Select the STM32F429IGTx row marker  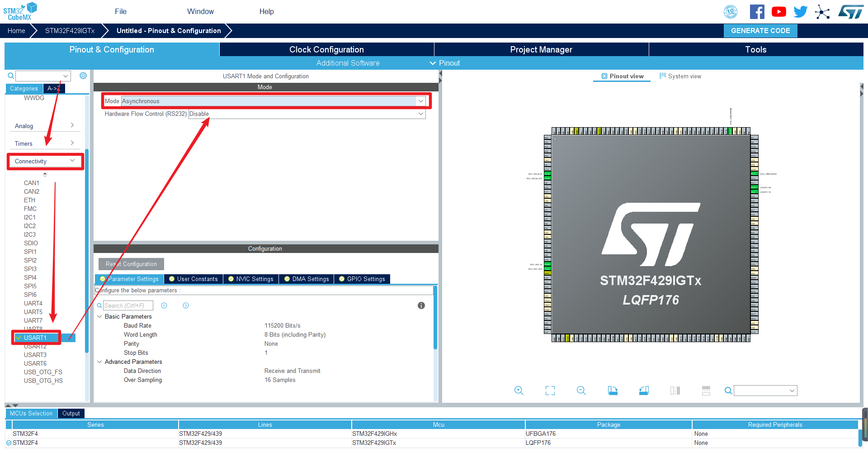[x=9, y=443]
